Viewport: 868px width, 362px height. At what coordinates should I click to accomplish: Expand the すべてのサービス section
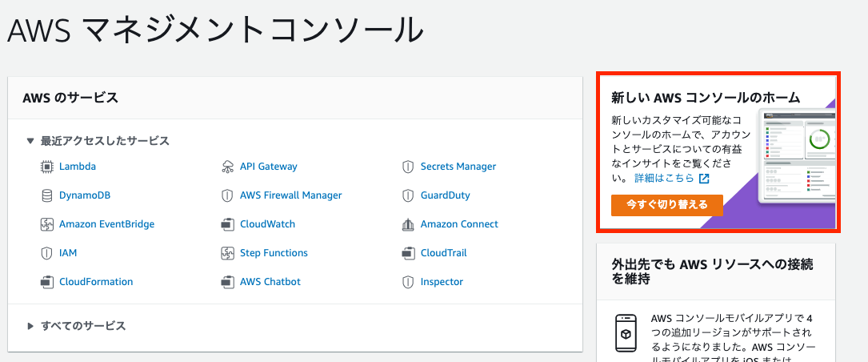30,326
